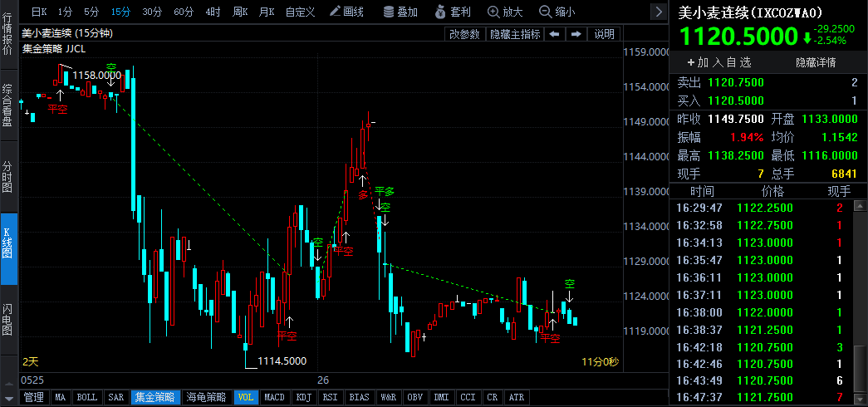This screenshot has width=868, height=407.
Task: Click the 买入 price 1120.5000
Action: [736, 101]
